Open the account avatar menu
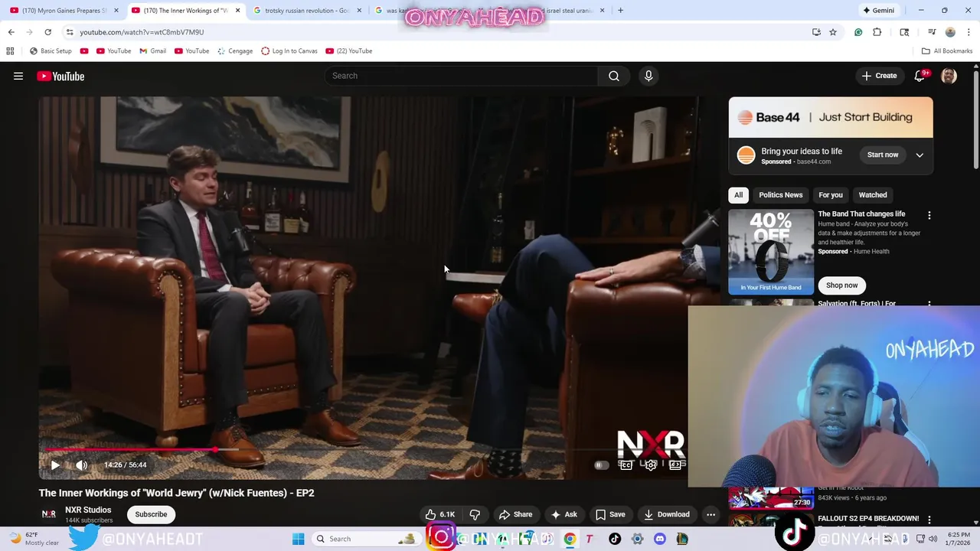Viewport: 980px width, 551px height. 949,76
